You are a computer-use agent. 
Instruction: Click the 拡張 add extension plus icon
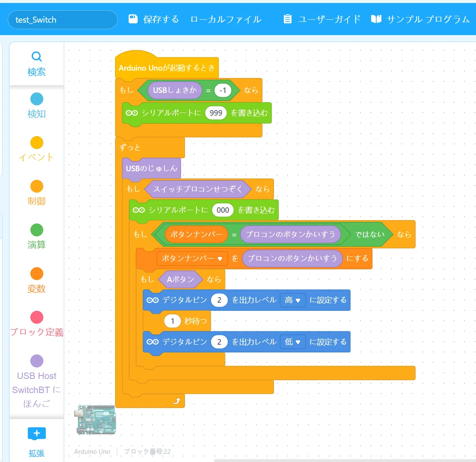point(37,433)
